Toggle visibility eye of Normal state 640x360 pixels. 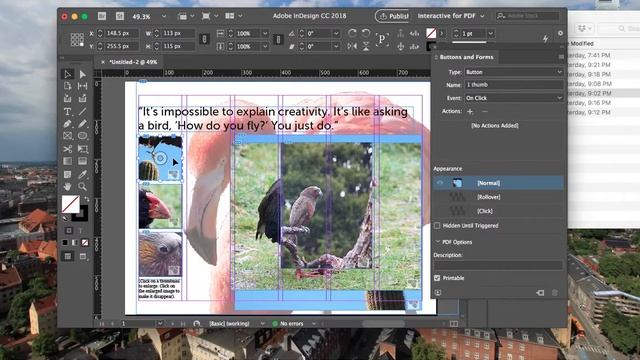pyautogui.click(x=440, y=183)
